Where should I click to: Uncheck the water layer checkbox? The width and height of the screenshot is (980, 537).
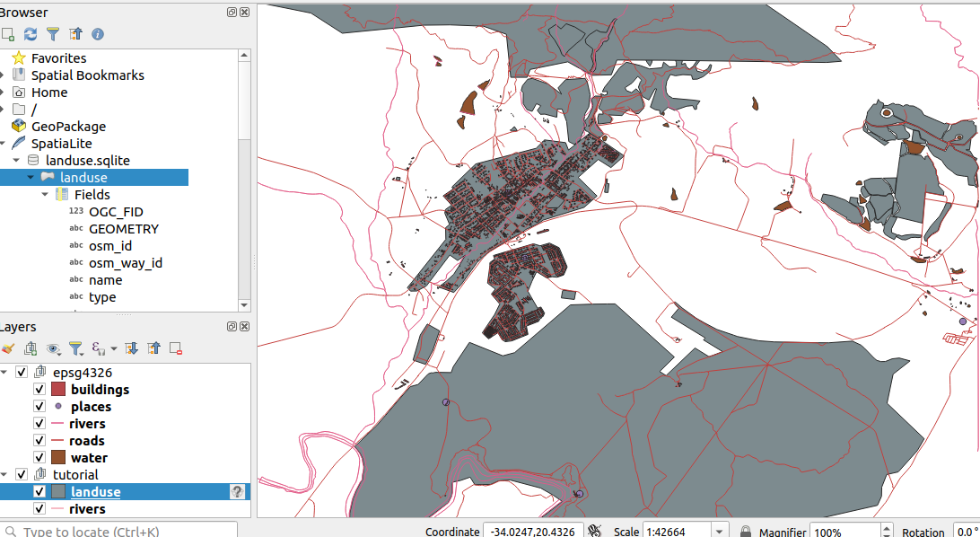click(x=39, y=458)
